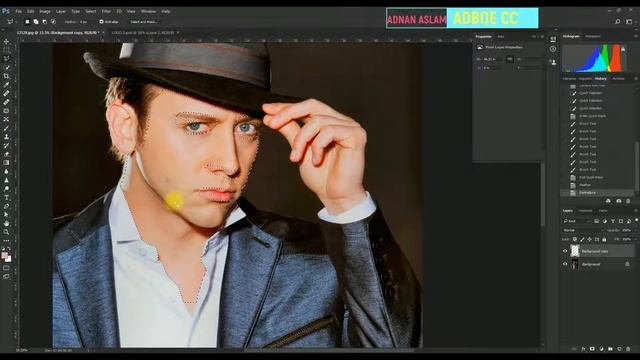Toggle Quick Mask mode button
The image size is (640, 360).
tap(6, 268)
